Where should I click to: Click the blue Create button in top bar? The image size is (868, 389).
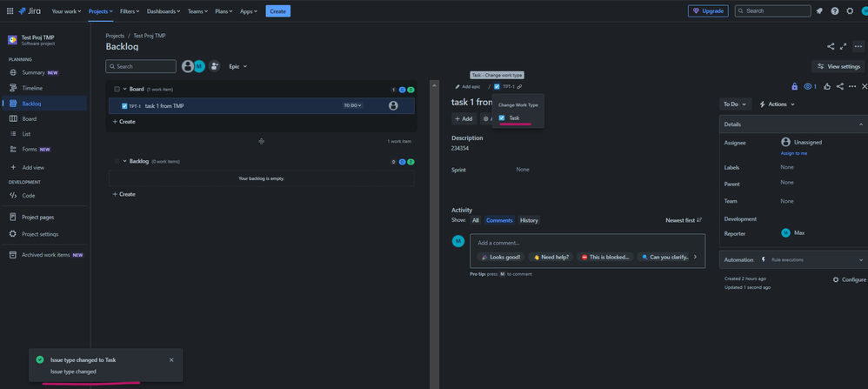pyautogui.click(x=278, y=11)
